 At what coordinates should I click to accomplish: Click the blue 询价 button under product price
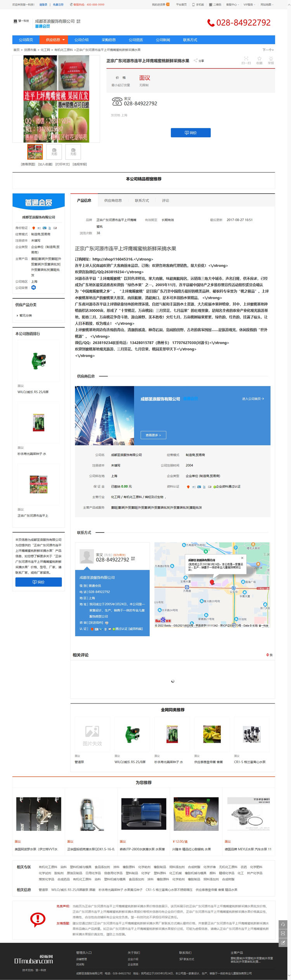191,132
